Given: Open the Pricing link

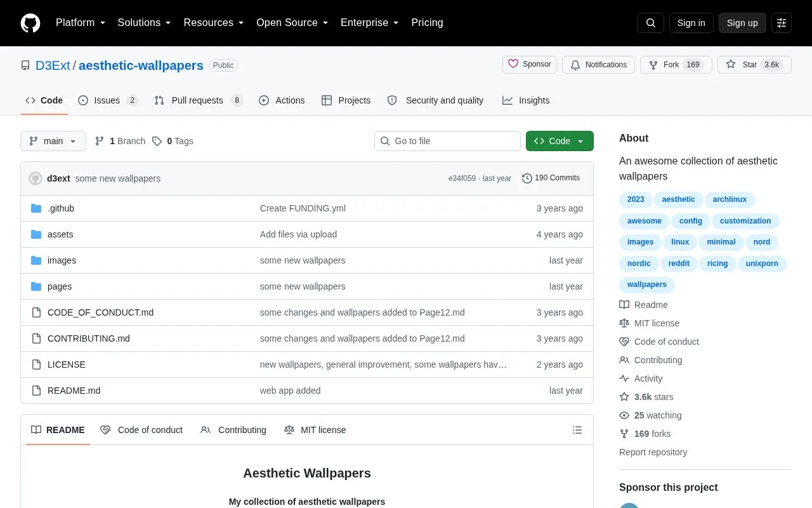Looking at the screenshot, I should tap(427, 23).
